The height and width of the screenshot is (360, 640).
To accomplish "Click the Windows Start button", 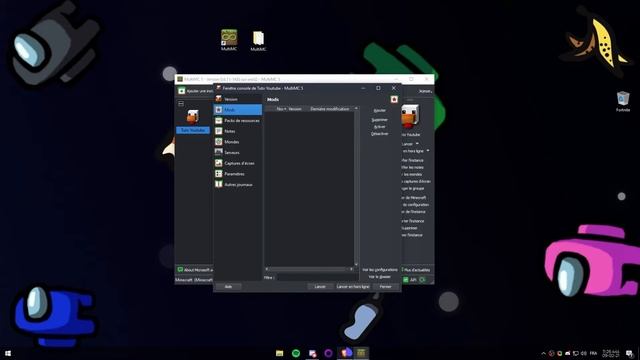I will point(7,353).
